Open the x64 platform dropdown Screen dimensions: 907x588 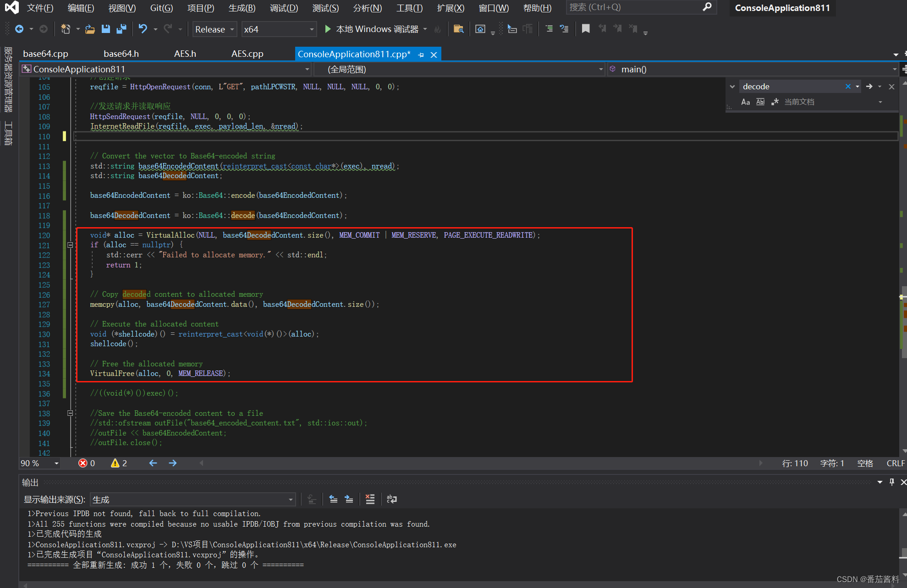[x=279, y=29]
